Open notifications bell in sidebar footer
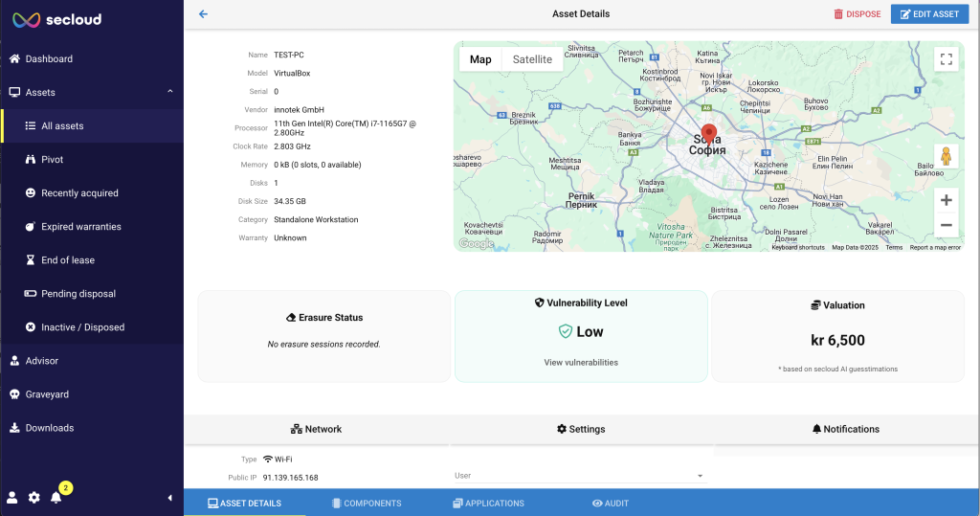This screenshot has width=980, height=516. [x=56, y=497]
